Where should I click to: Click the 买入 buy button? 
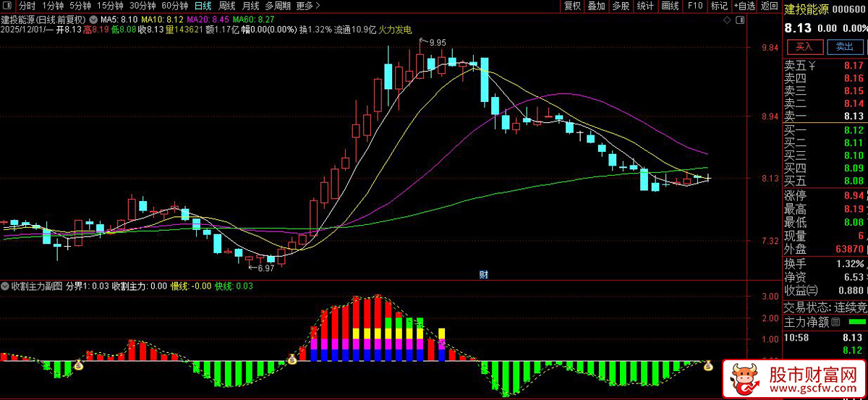pyautogui.click(x=804, y=46)
